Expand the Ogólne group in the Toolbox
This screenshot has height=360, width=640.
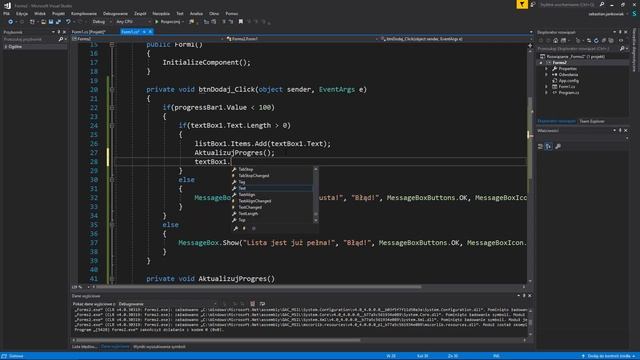click(6, 47)
